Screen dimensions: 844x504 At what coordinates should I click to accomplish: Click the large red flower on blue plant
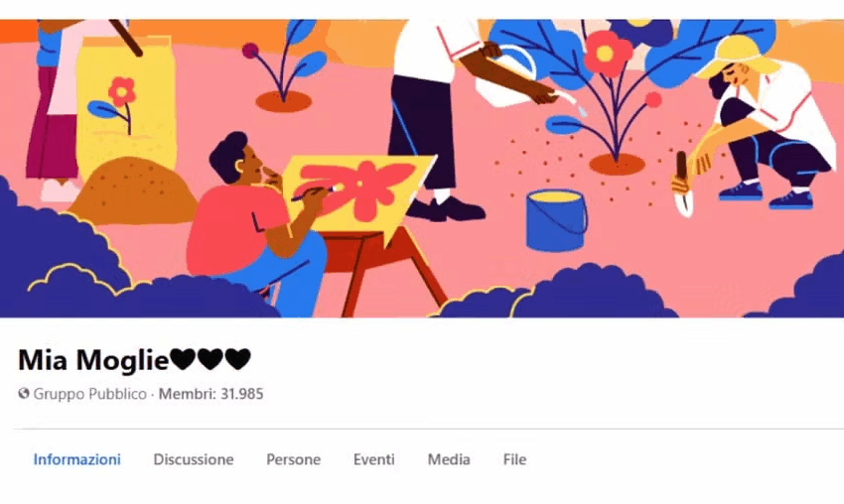click(x=607, y=53)
